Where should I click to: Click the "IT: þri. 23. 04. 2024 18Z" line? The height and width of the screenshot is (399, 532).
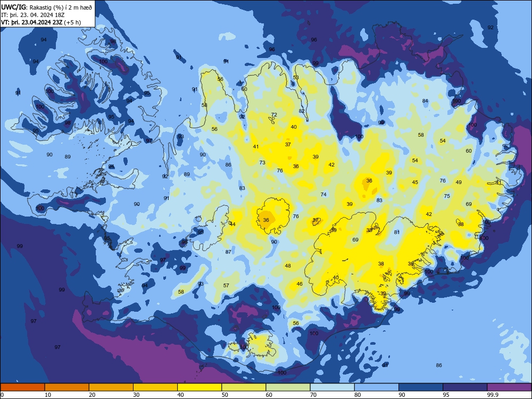32,15
